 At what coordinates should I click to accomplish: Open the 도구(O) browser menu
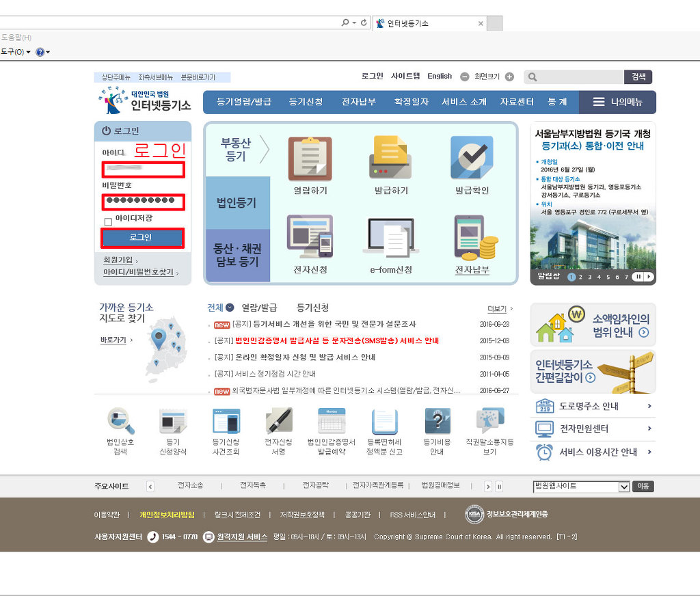coord(15,52)
